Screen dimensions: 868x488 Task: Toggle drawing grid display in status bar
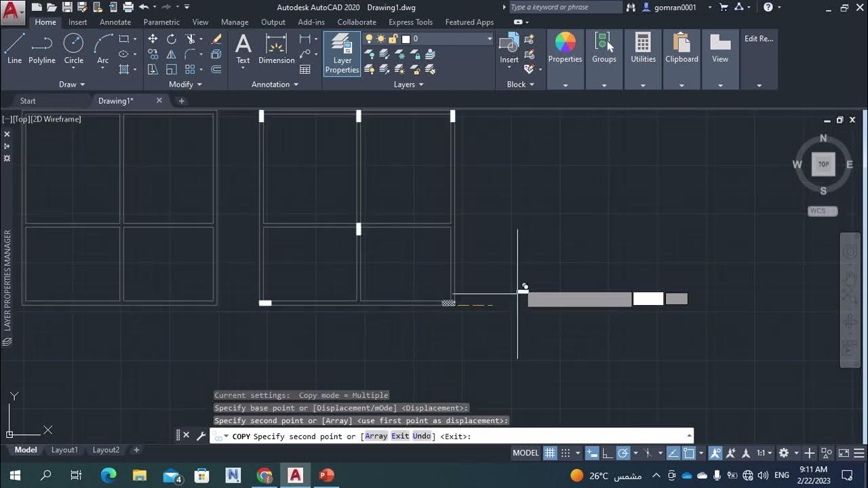(x=550, y=453)
